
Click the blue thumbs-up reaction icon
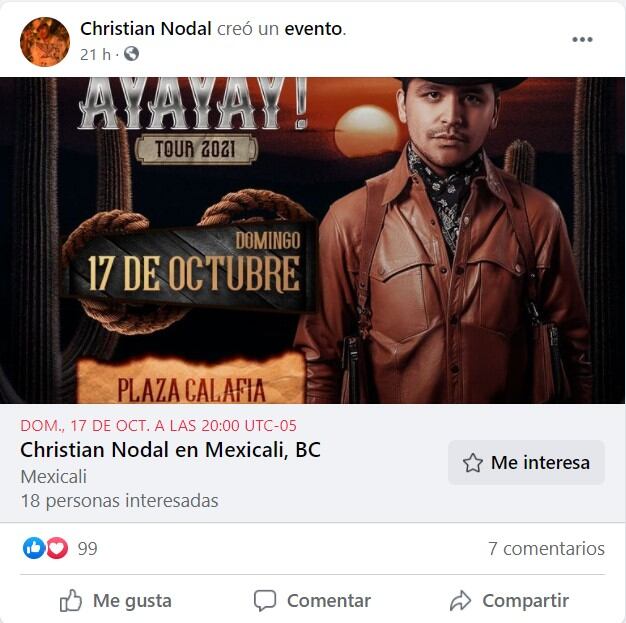[34, 548]
